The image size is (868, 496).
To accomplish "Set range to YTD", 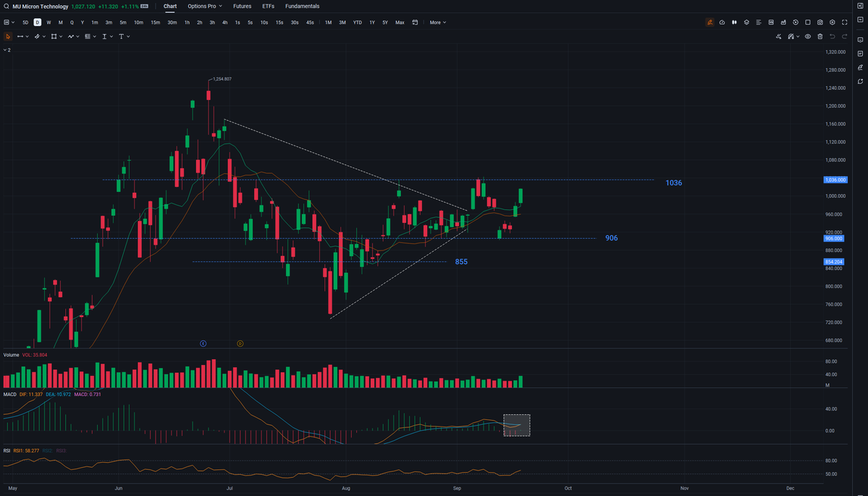I will point(358,22).
